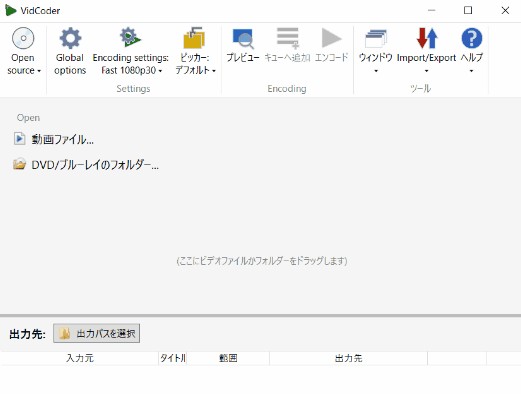Click the Import/Export arrows icon
This screenshot has height=394, width=521.
pyautogui.click(x=426, y=38)
